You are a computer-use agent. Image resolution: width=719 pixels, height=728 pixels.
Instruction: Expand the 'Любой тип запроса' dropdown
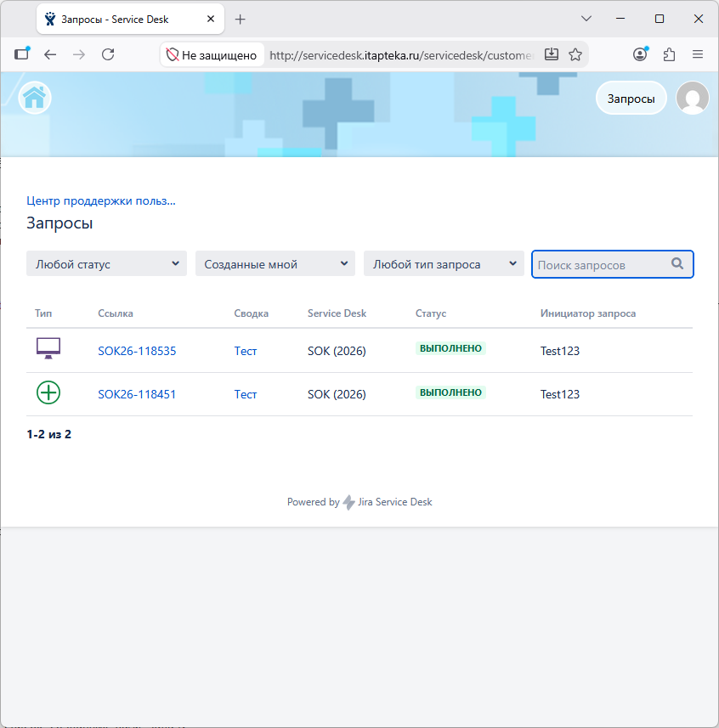coord(444,263)
